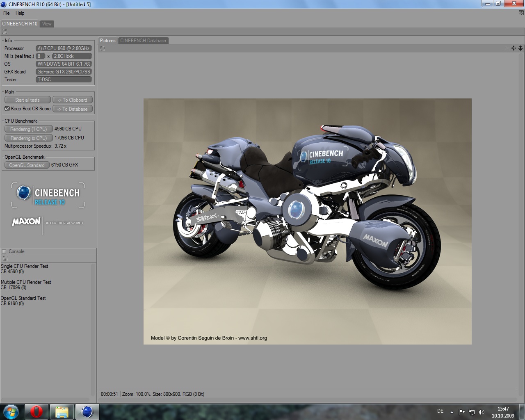
Task: Click the Start all tests button
Action: pyautogui.click(x=27, y=100)
